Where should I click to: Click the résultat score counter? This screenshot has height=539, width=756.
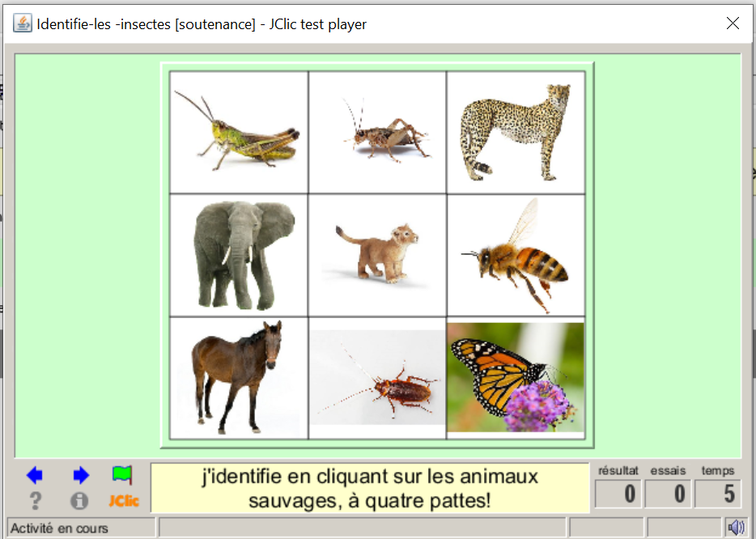click(x=618, y=493)
